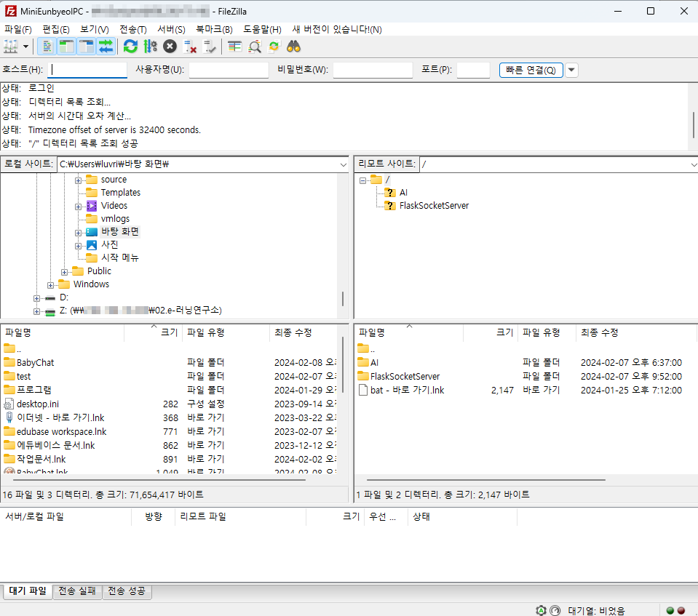Focus the 호스트(H) input field
Image resolution: width=698 pixels, height=616 pixels.
coord(87,70)
